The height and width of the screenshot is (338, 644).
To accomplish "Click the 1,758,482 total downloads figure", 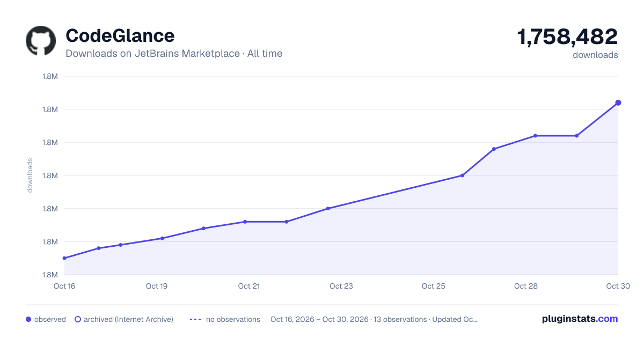I will click(x=567, y=37).
